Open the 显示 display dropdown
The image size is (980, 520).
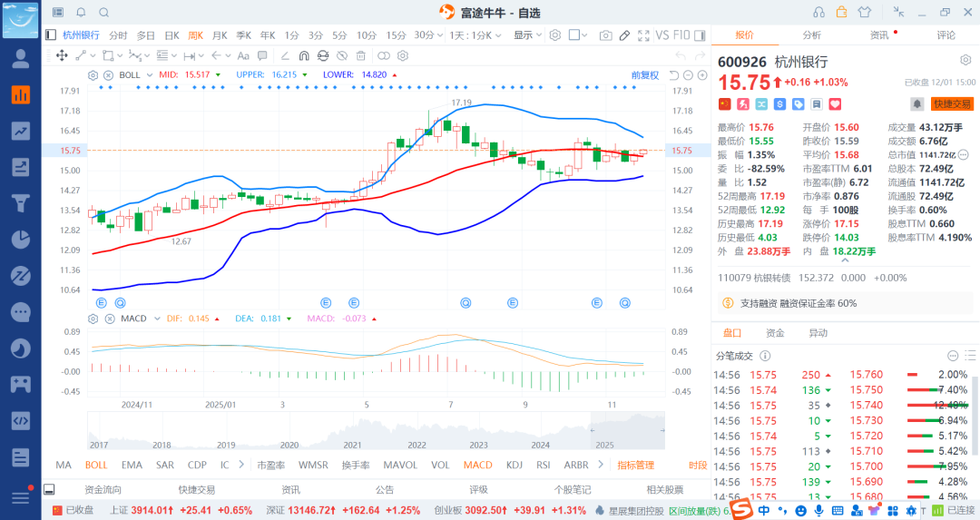tap(527, 35)
